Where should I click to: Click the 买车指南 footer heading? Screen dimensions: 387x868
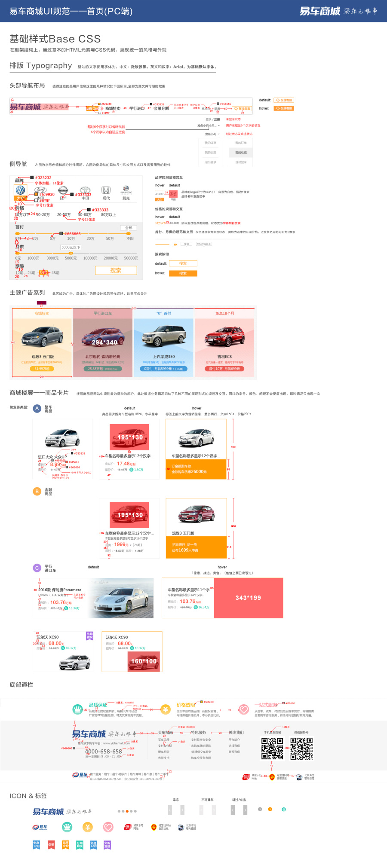click(165, 732)
